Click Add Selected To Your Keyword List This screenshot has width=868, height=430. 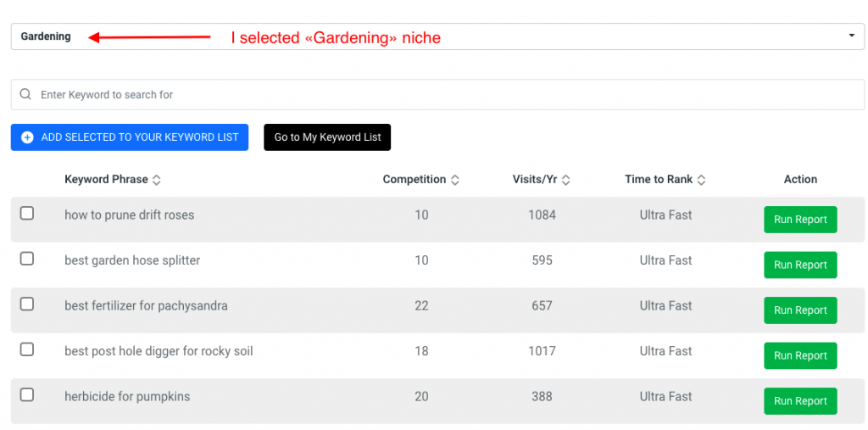pyautogui.click(x=130, y=137)
